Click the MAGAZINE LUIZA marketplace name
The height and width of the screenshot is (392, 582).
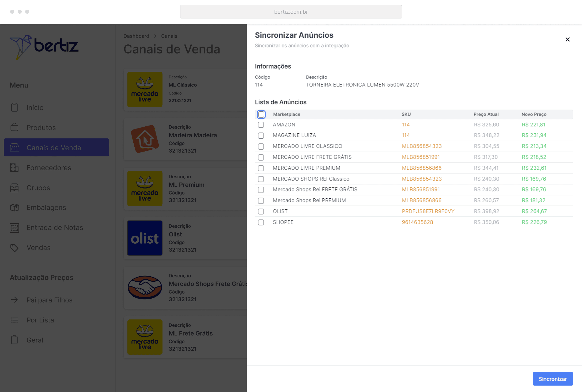(x=294, y=135)
